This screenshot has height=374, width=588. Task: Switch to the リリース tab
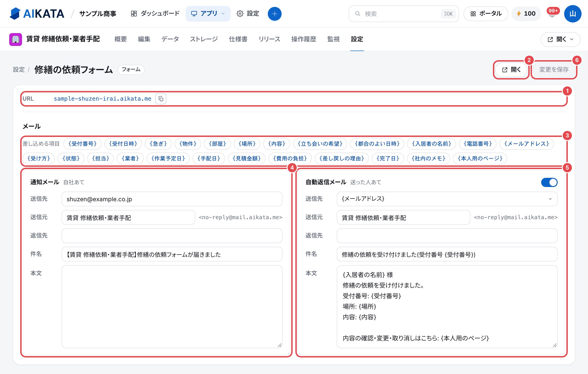[269, 39]
